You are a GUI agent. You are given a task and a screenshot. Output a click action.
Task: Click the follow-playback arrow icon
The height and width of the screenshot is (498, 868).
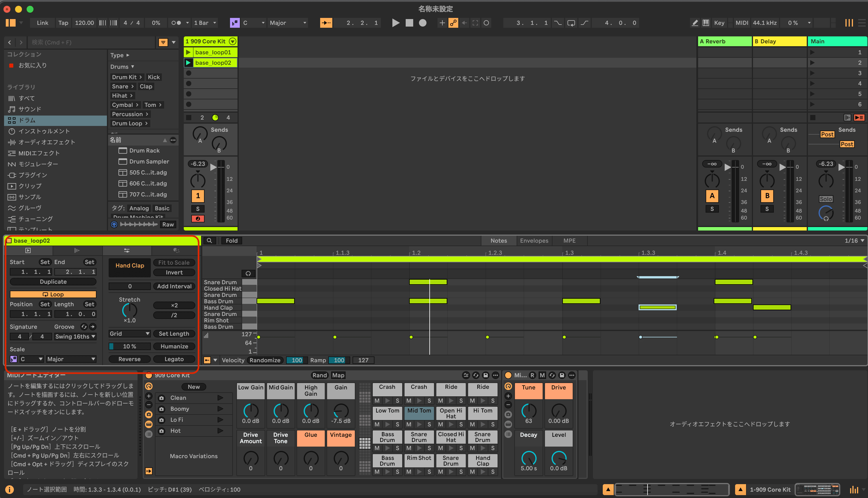coord(327,23)
